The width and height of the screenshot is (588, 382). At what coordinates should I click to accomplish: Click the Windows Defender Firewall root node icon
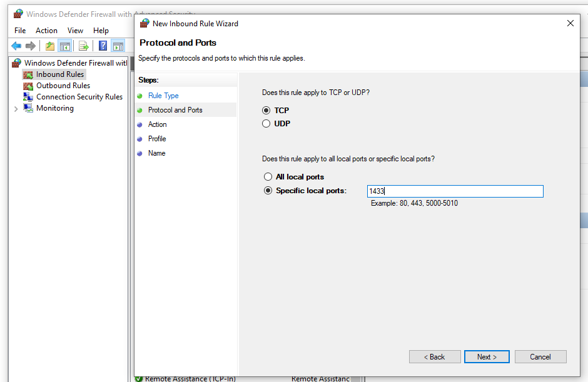tap(16, 63)
